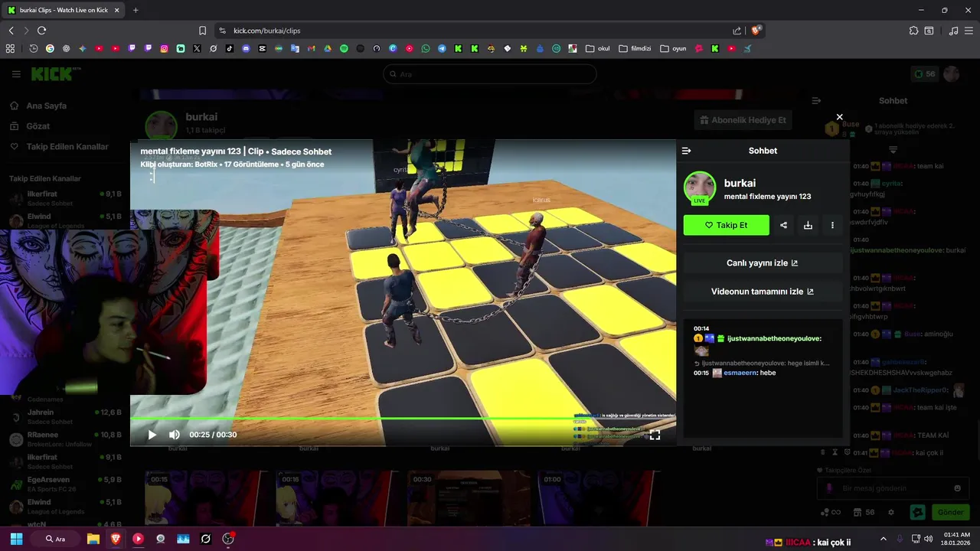The width and height of the screenshot is (980, 551).
Task: Mute the clip volume speaker icon
Action: pyautogui.click(x=175, y=435)
